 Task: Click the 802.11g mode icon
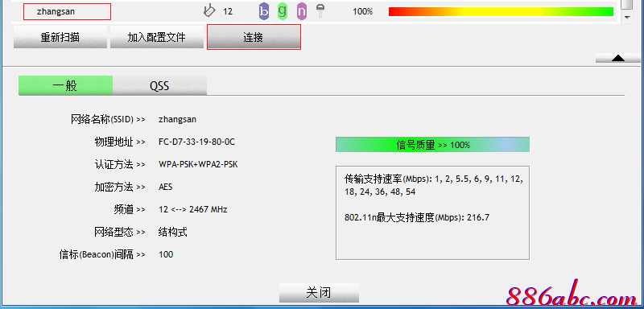[x=283, y=11]
